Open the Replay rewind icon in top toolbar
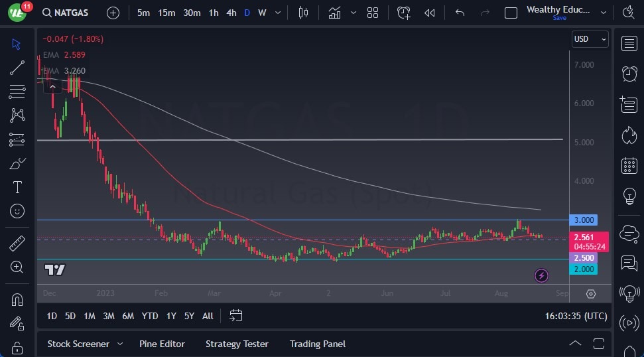The width and height of the screenshot is (644, 357). tap(430, 13)
